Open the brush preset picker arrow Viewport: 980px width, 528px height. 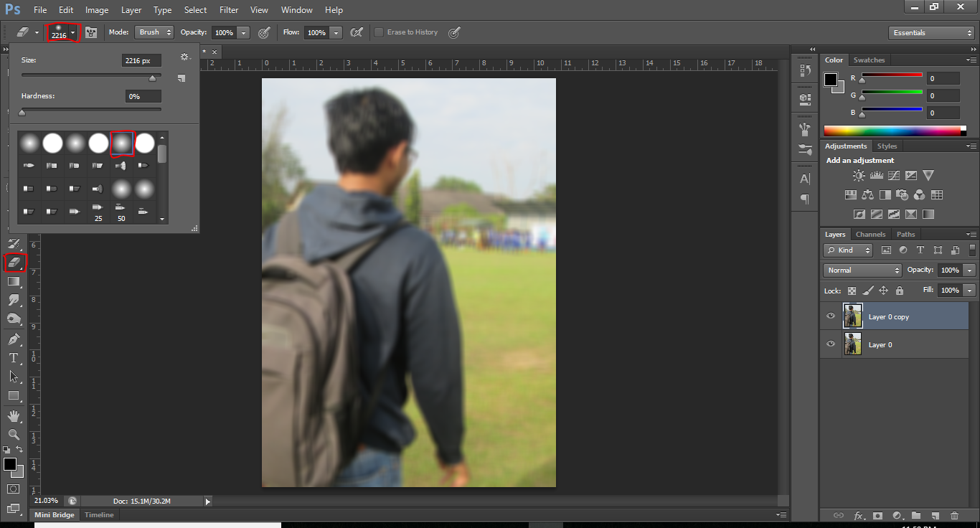(72, 32)
